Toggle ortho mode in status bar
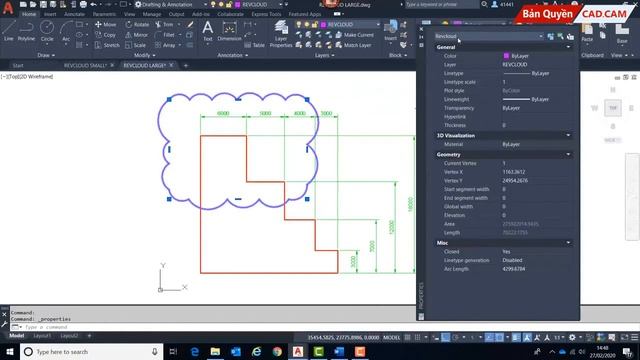The image size is (640, 360). [445, 338]
